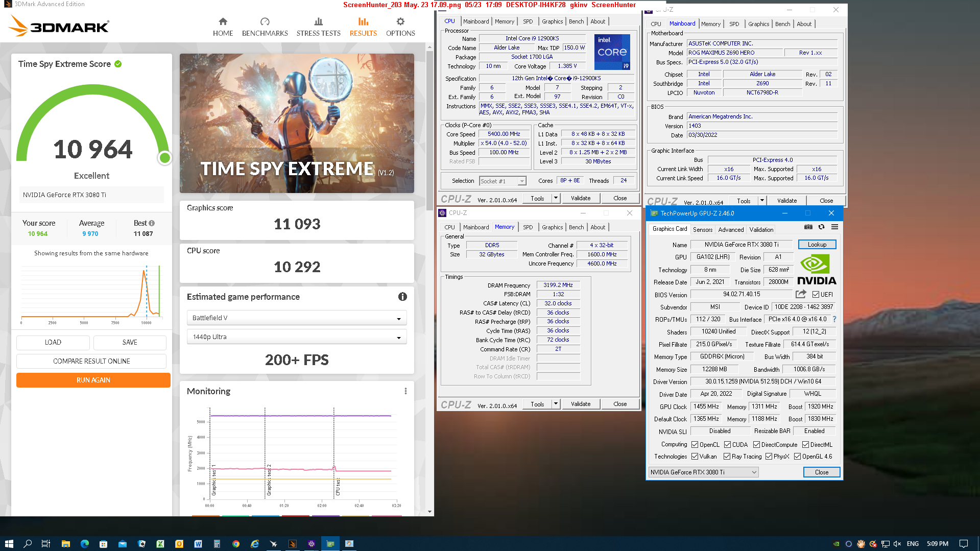Open GPU-Z hamburger menu

(834, 227)
